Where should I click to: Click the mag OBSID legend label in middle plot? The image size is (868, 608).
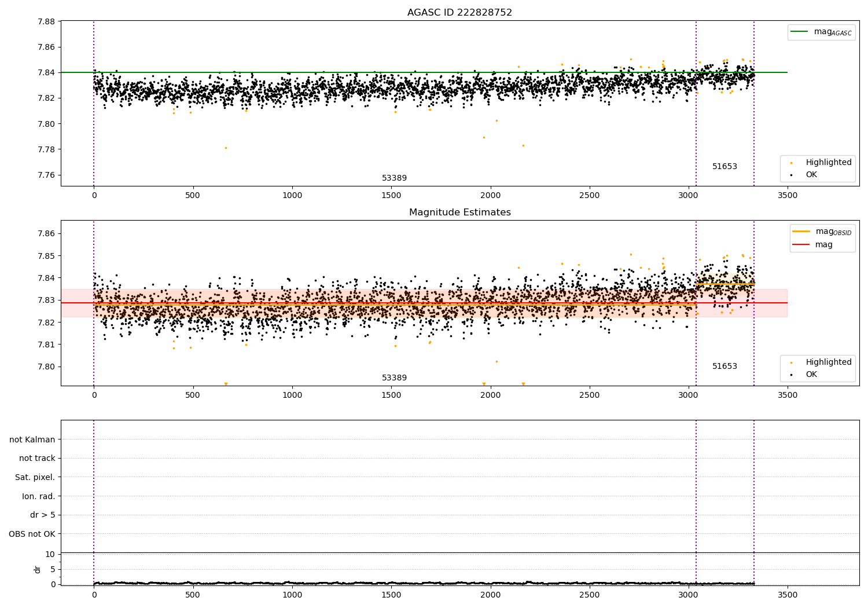[833, 232]
